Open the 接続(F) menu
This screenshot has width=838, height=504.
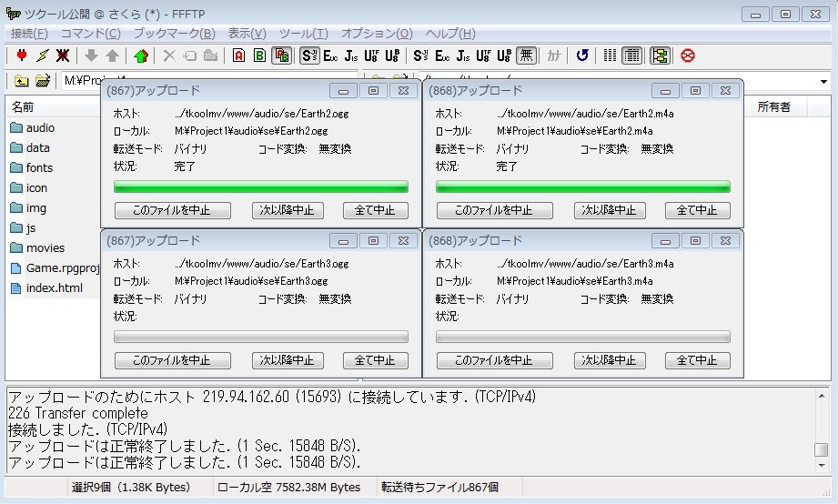pyautogui.click(x=29, y=34)
